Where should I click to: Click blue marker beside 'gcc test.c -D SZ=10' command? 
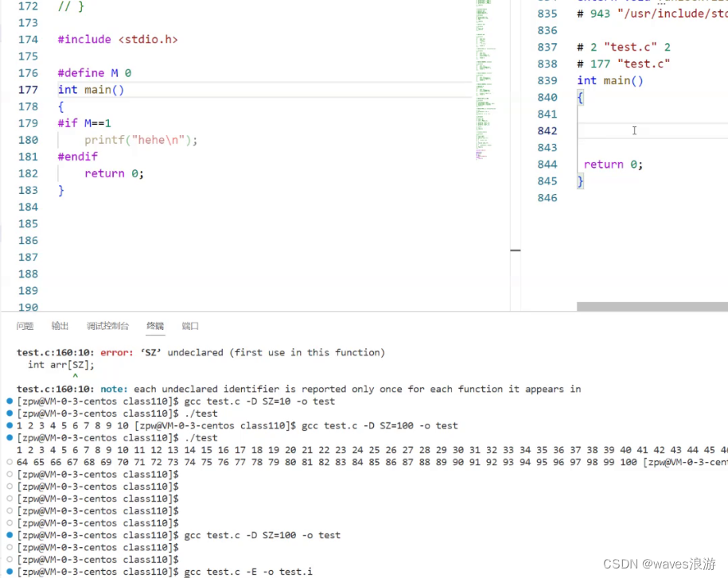click(10, 401)
